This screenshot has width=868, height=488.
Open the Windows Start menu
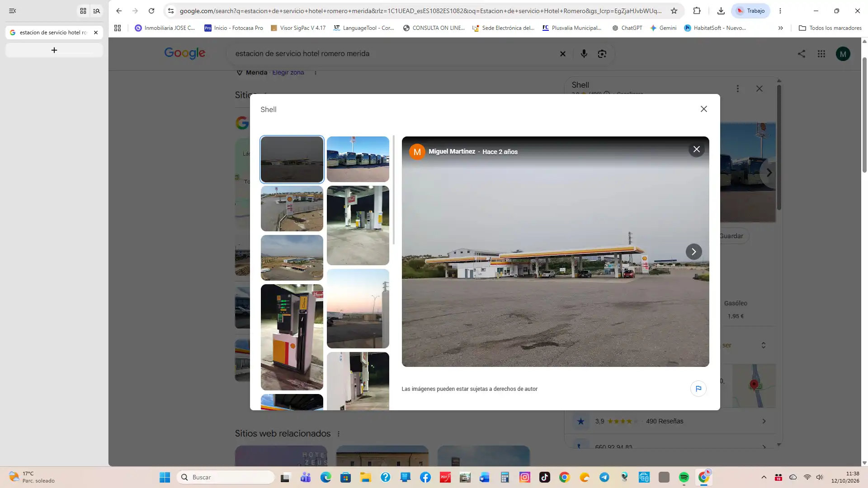[165, 477]
